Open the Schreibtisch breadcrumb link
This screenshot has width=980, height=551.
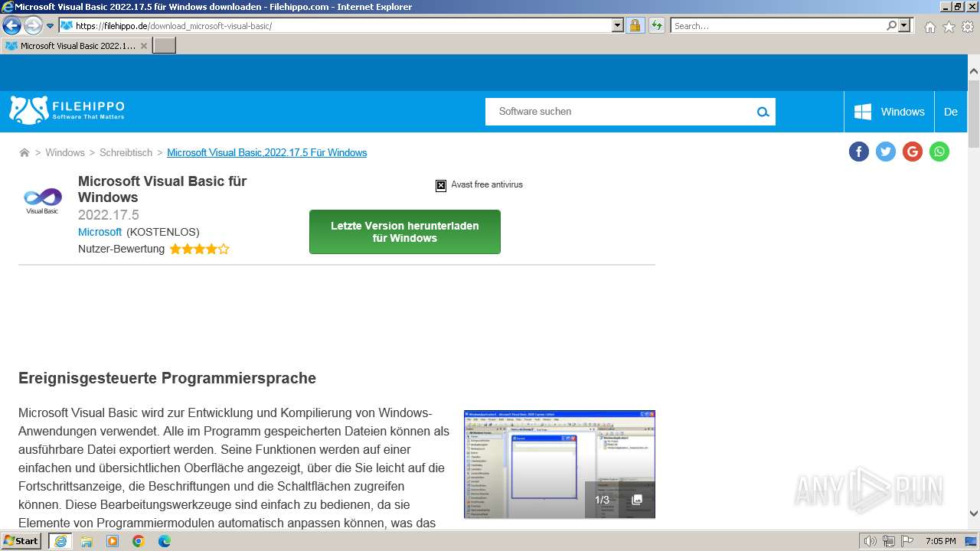coord(126,152)
